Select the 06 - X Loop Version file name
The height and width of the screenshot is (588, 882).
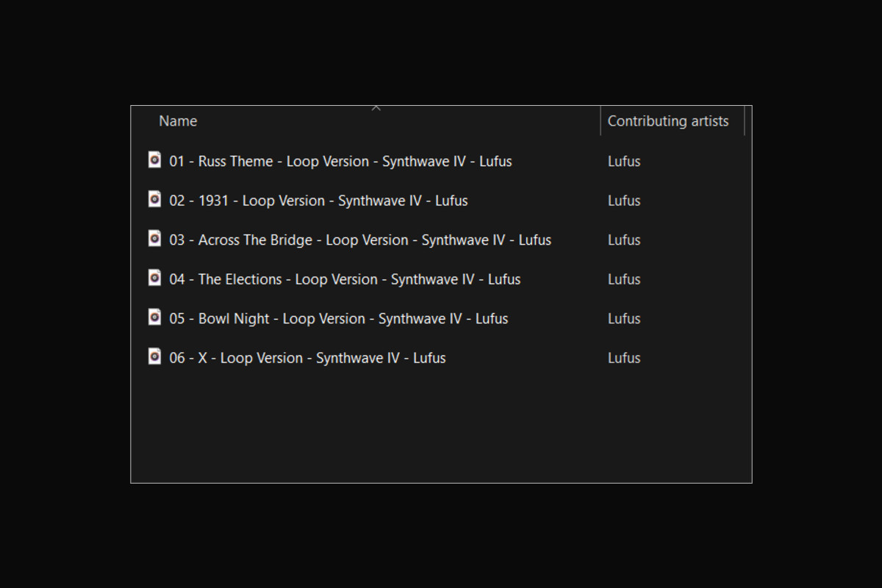[307, 359]
